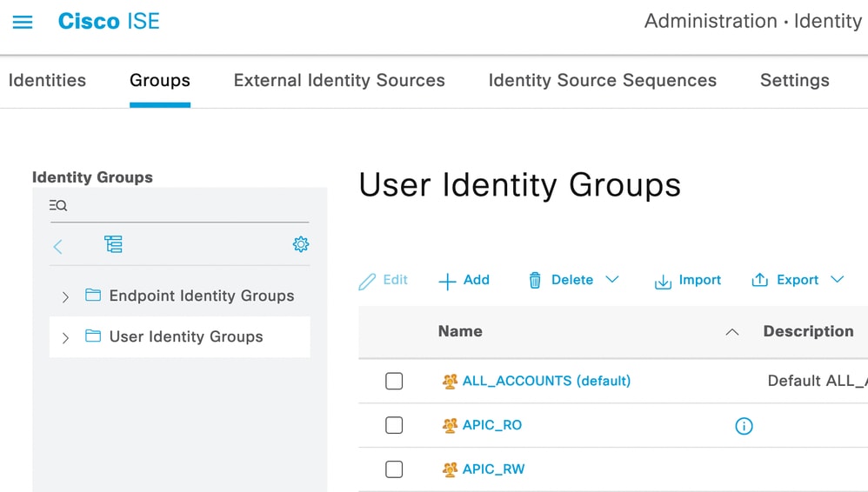Focus the Identity Groups search field
Screen dimensions: 868x492
point(179,206)
